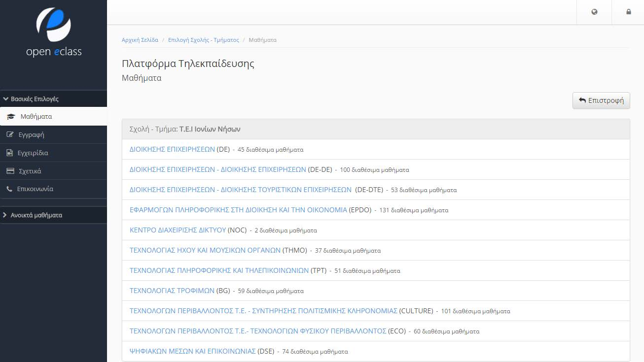Click the graduation cap icon beside Μαθήματα
The image size is (644, 362).
pos(11,117)
